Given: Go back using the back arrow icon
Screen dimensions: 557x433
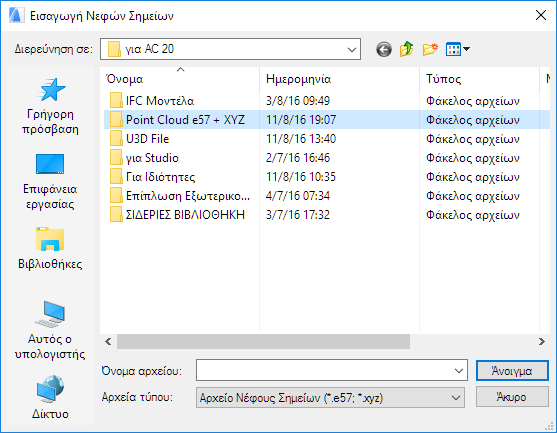Looking at the screenshot, I should click(x=384, y=49).
